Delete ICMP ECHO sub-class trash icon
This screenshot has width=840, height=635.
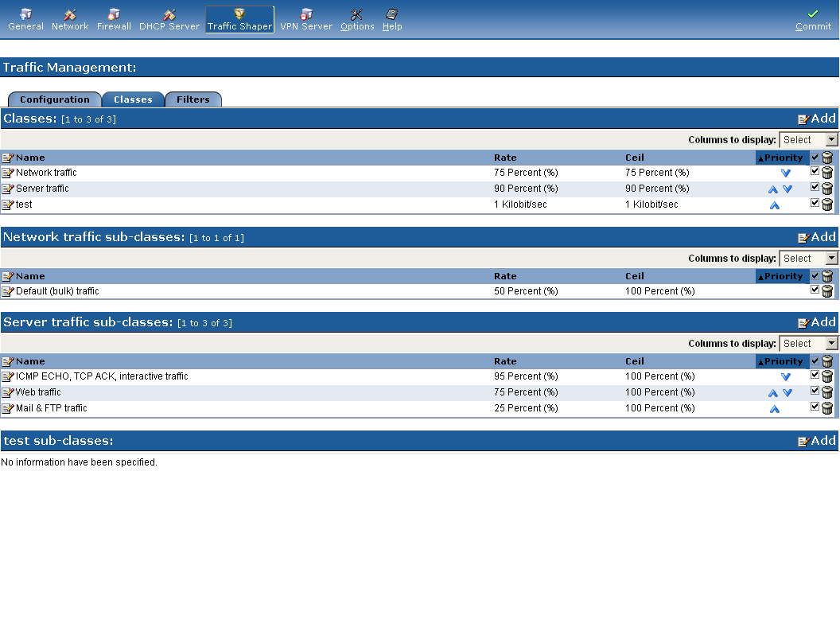click(827, 376)
